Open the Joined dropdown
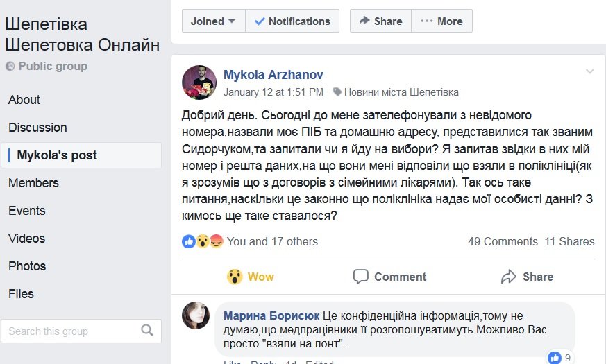606x364 pixels. coord(213,21)
